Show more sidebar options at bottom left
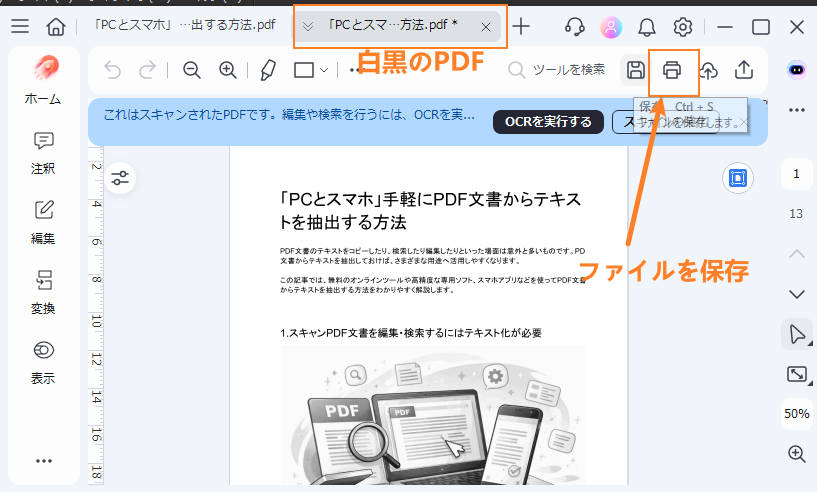 pos(44,461)
